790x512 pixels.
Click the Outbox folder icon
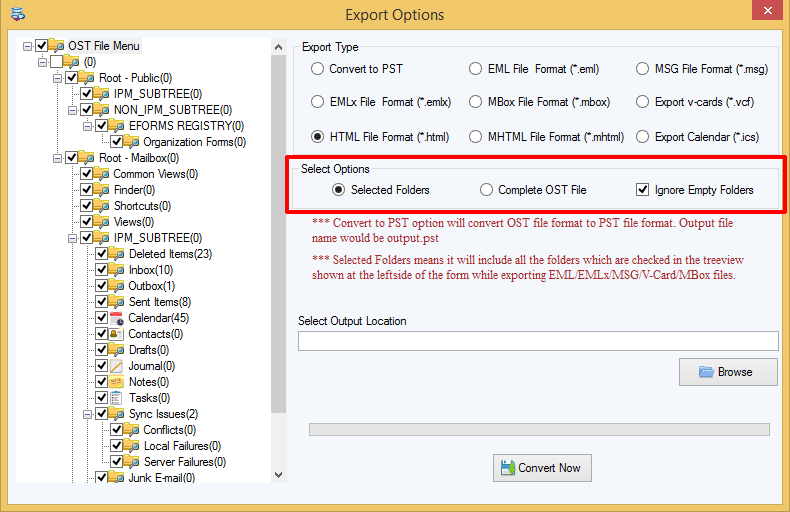coord(116,286)
